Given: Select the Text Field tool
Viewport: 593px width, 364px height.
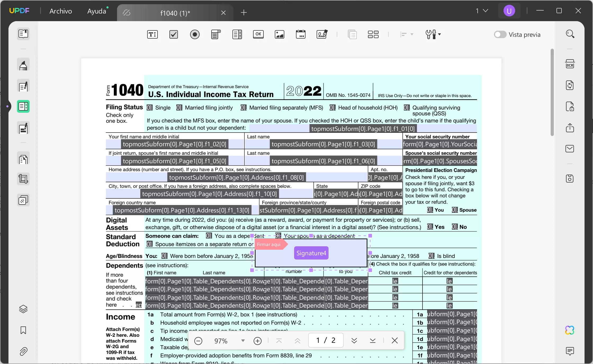Looking at the screenshot, I should pyautogui.click(x=152, y=34).
